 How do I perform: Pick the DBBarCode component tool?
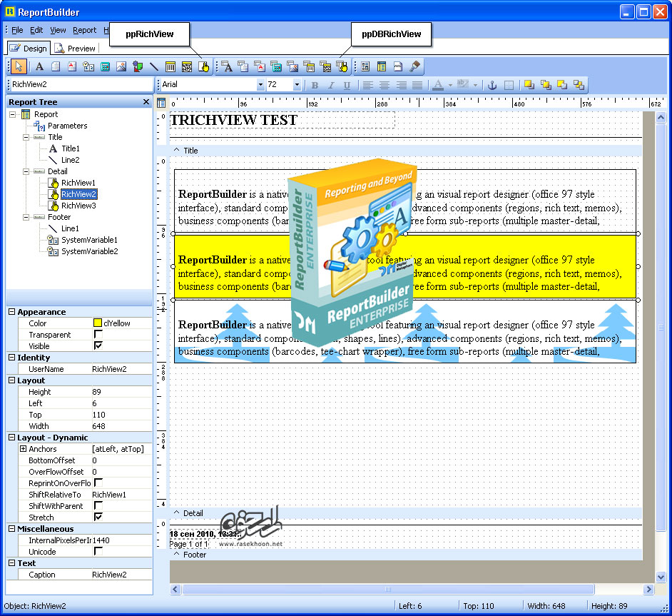309,66
